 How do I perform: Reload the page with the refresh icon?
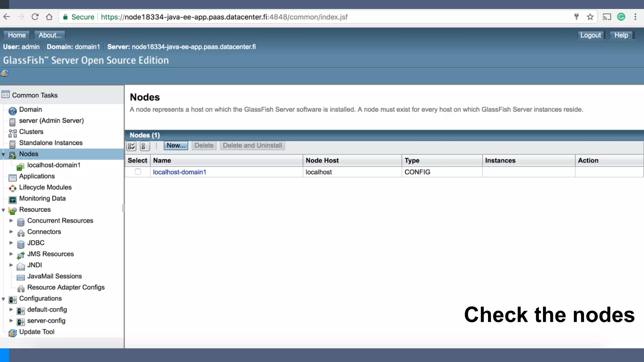[35, 17]
